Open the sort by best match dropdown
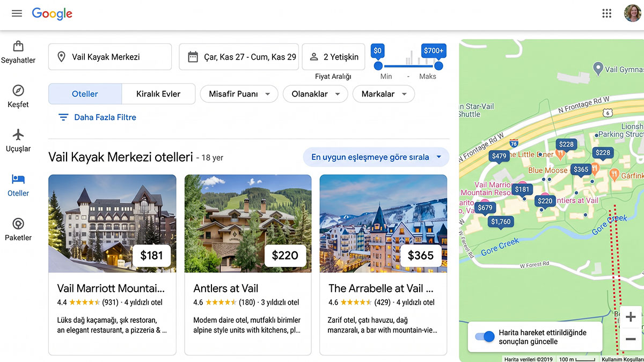This screenshot has width=644, height=362. click(x=376, y=157)
